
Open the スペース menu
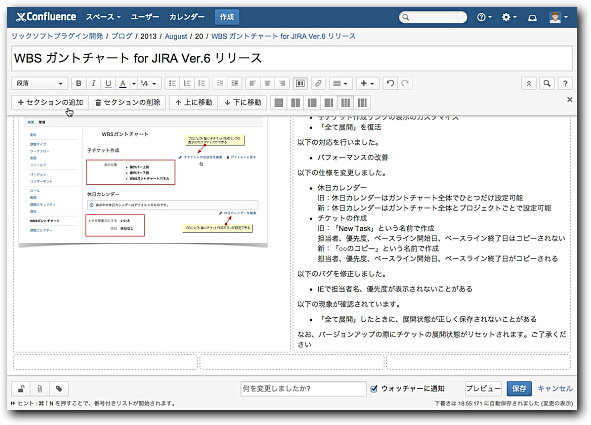point(103,17)
